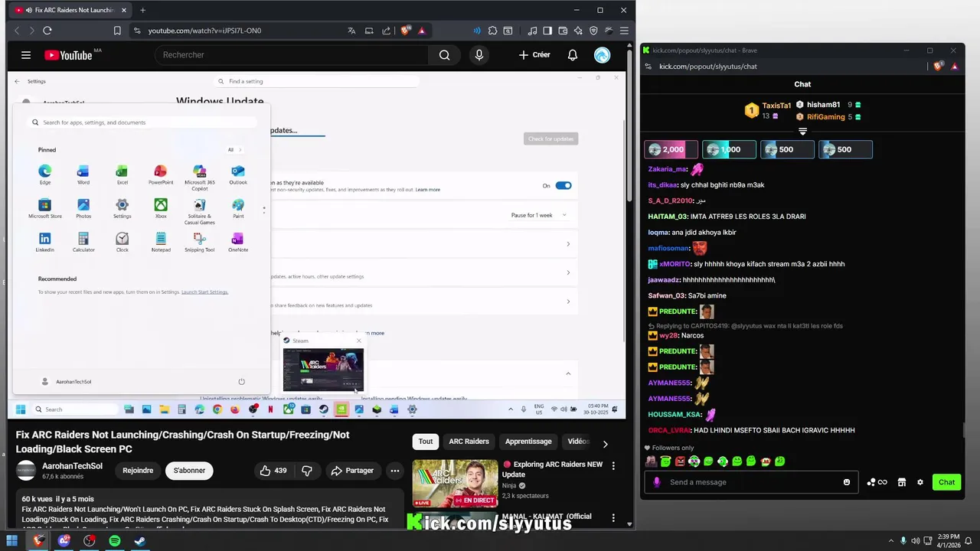Image resolution: width=980 pixels, height=551 pixels.
Task: Click the Partager share button
Action: point(352,471)
